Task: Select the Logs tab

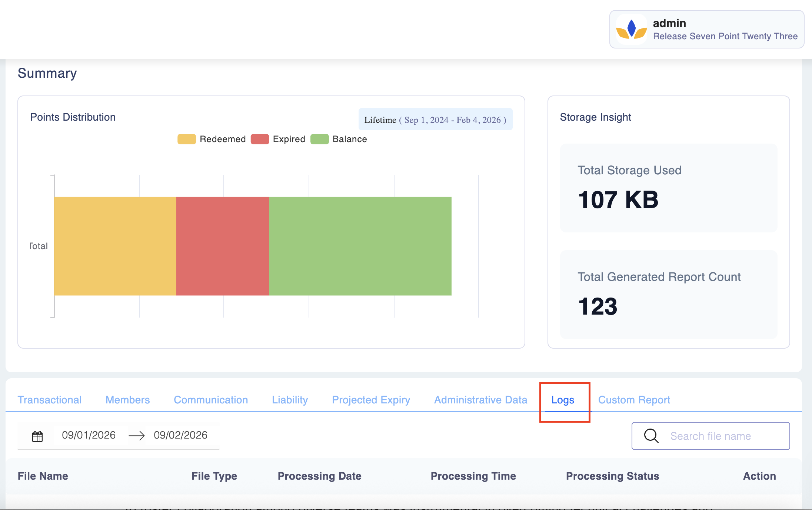Action: click(562, 400)
